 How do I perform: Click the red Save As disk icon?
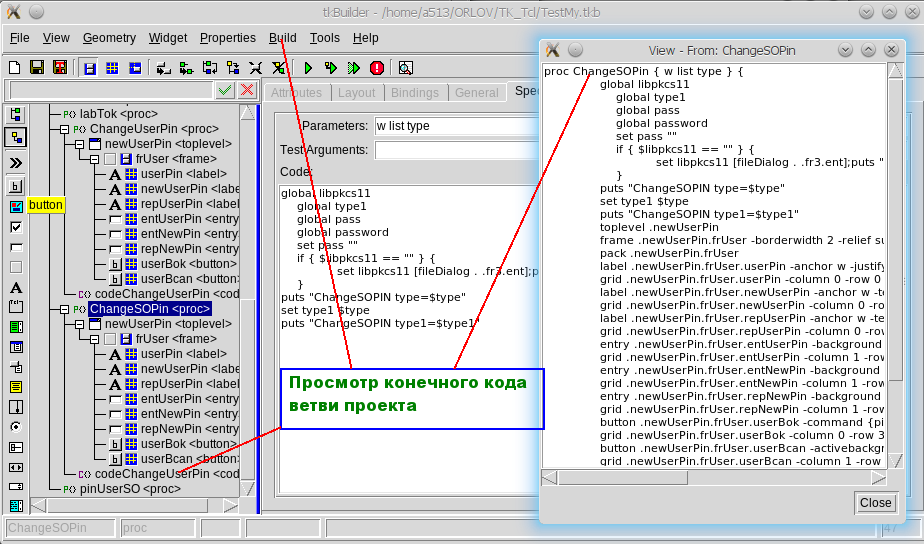click(x=60, y=68)
